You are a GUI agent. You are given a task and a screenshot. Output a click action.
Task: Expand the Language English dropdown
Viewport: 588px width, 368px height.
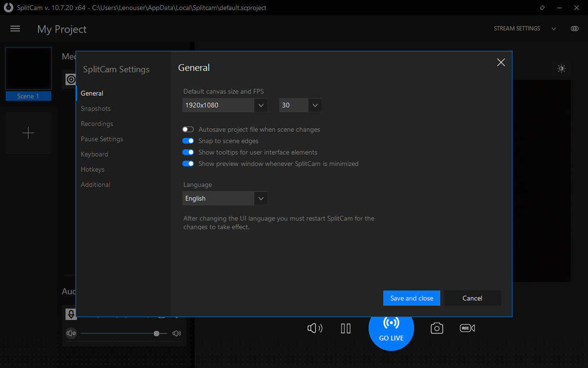[225, 198]
